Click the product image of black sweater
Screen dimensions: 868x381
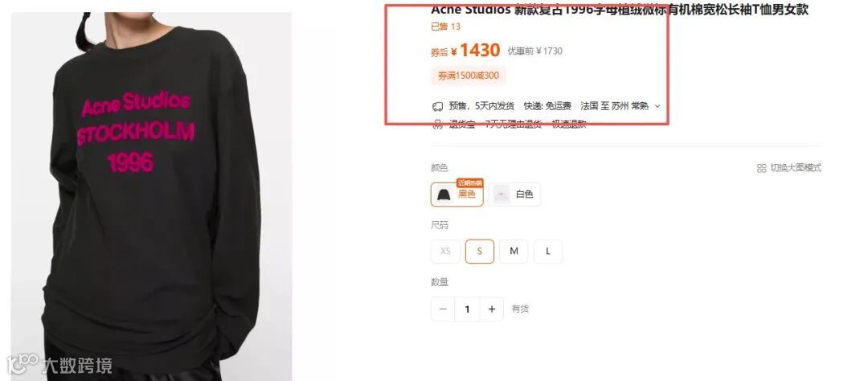pos(152,197)
